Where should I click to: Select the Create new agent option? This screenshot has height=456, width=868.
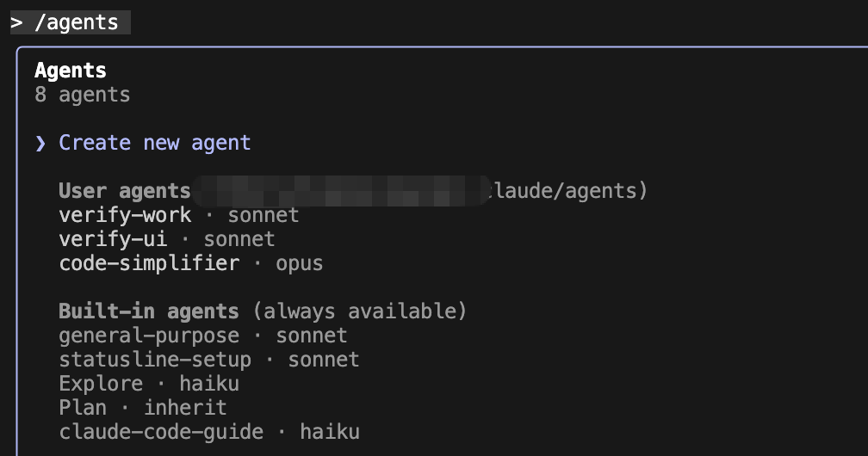pyautogui.click(x=154, y=143)
